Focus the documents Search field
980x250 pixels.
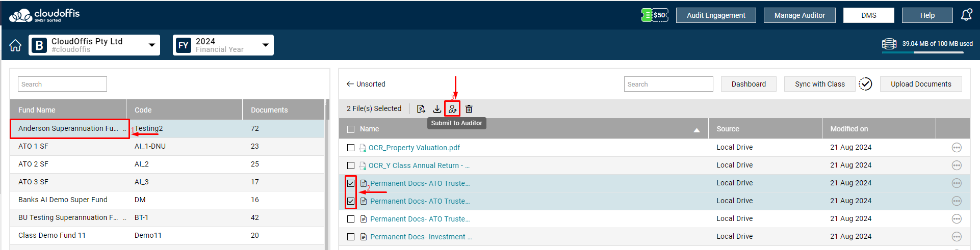668,84
